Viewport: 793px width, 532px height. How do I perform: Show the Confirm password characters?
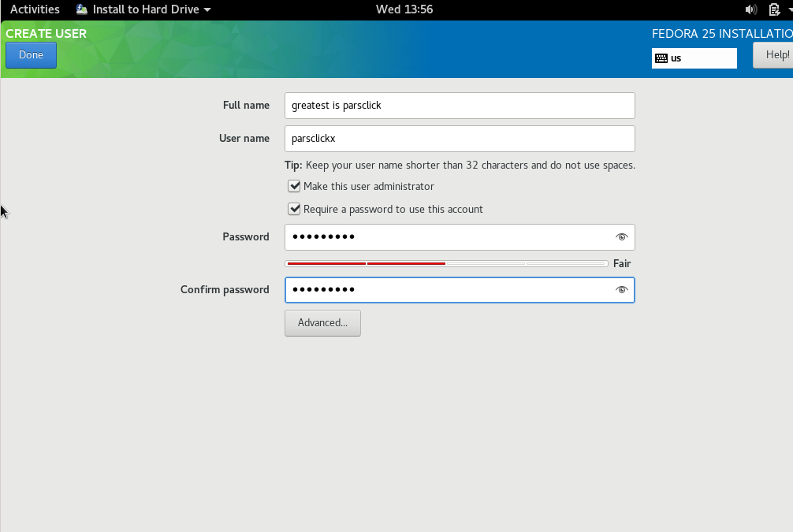tap(621, 289)
